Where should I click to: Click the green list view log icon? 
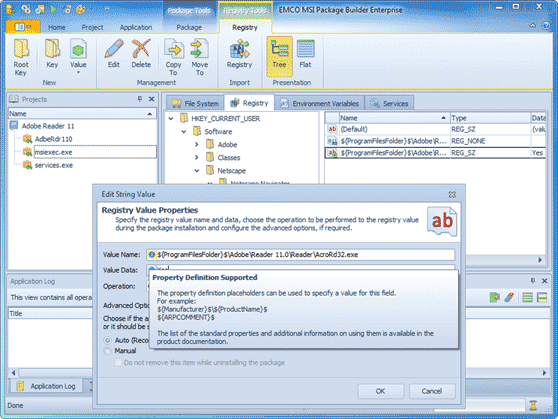point(527,297)
